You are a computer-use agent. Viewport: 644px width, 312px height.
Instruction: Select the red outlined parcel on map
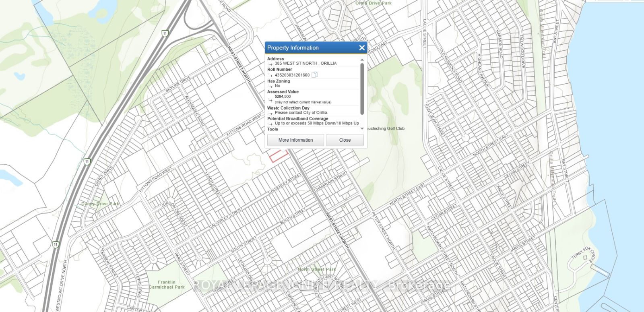coord(278,156)
